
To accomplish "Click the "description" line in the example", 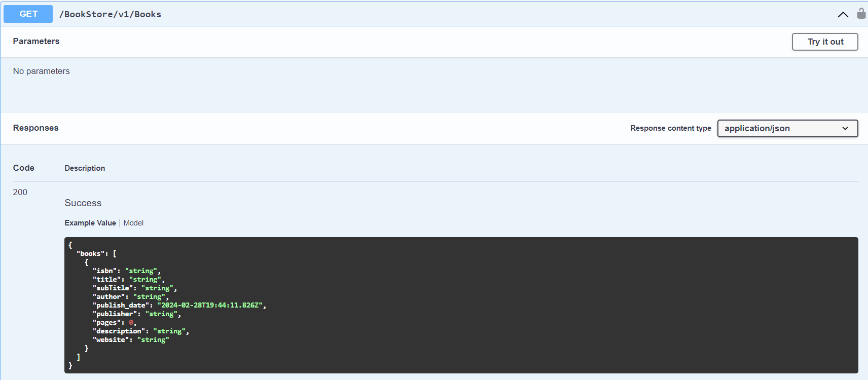I will (141, 331).
